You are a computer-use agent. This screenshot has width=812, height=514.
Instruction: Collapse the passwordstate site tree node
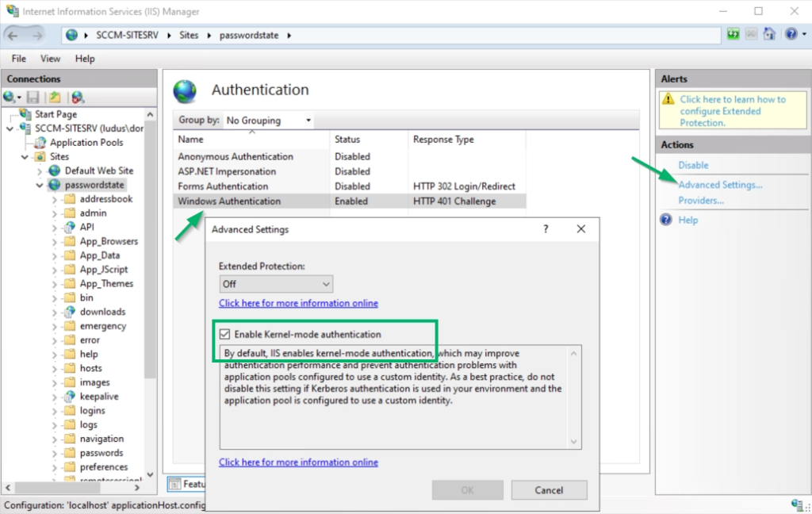pos(40,185)
